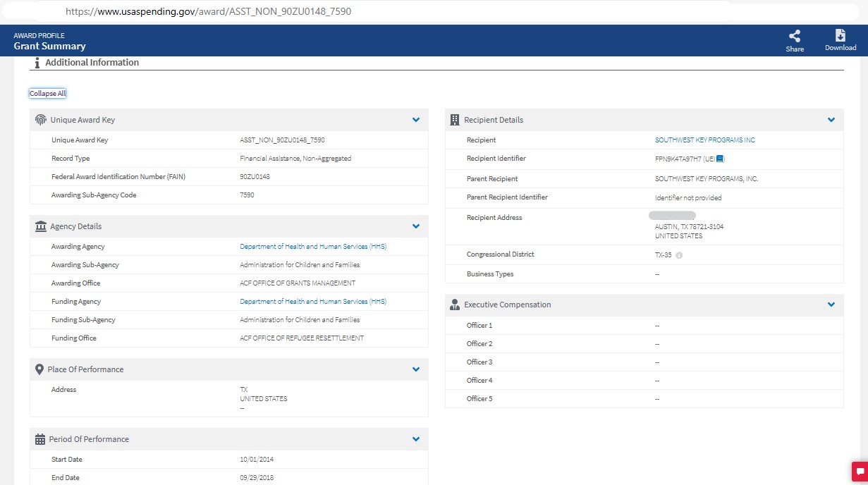Open the SOUTHWEST KEY PROGRAMS INC recipient link

[x=705, y=140]
